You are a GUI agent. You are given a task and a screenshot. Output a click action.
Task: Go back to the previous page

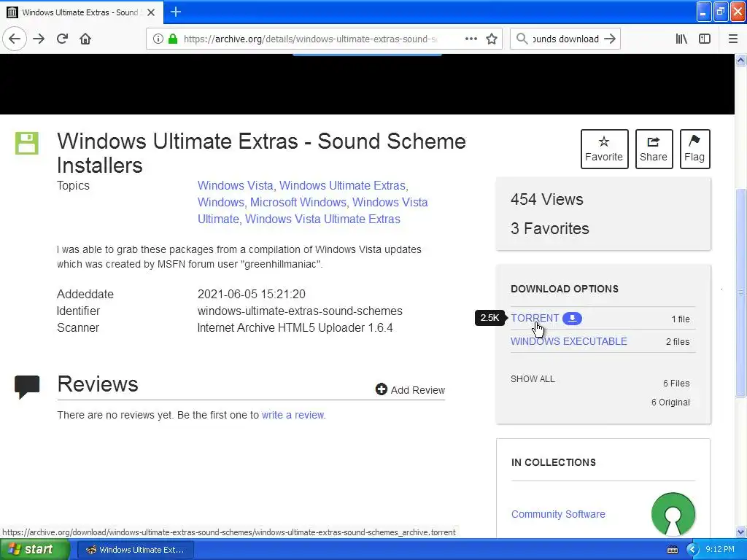point(15,39)
